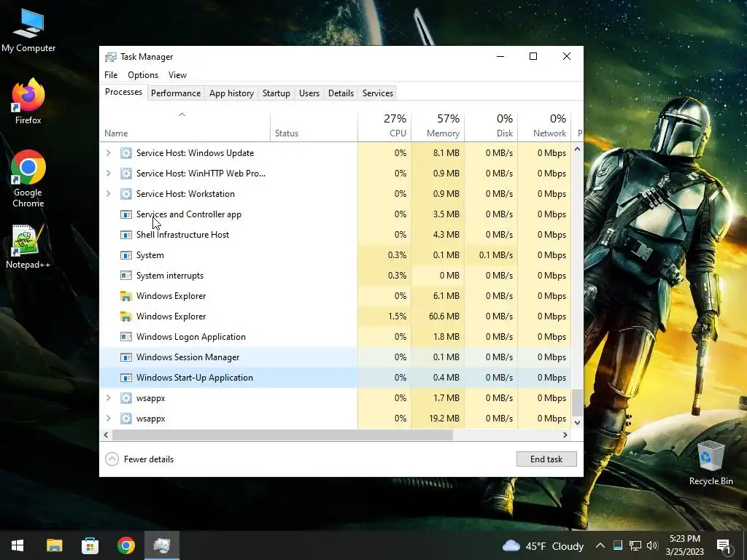Show hidden system tray icons
This screenshot has height=560, width=747.
click(x=600, y=545)
